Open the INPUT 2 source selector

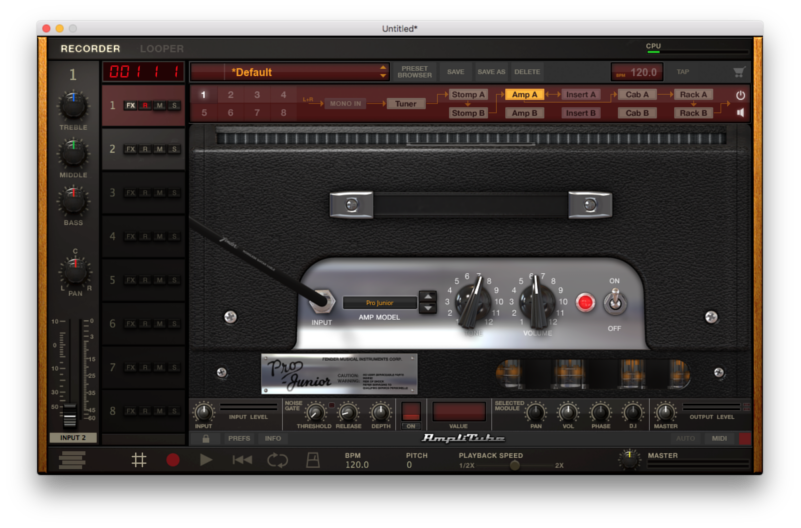(73, 438)
